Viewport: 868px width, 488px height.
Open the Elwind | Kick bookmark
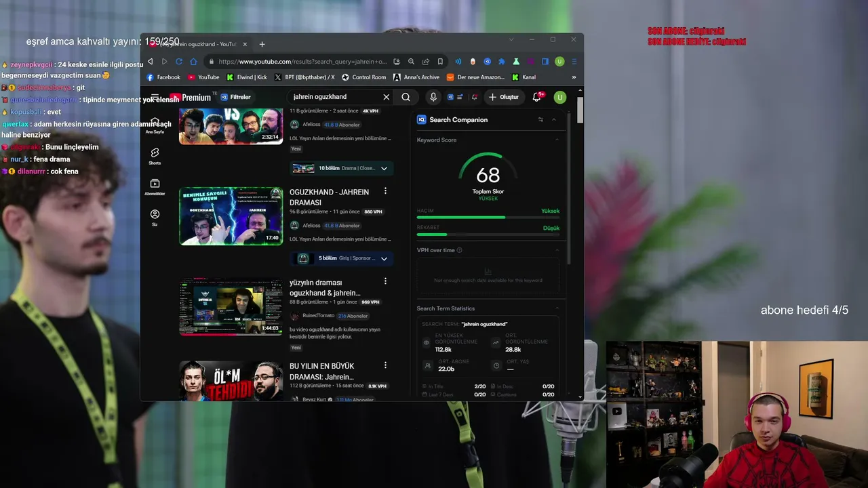click(x=247, y=77)
